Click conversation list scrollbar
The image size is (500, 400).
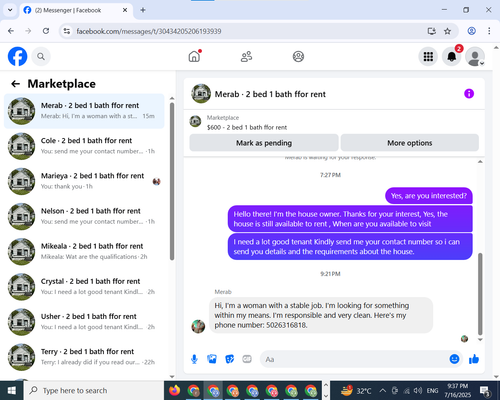(x=172, y=182)
